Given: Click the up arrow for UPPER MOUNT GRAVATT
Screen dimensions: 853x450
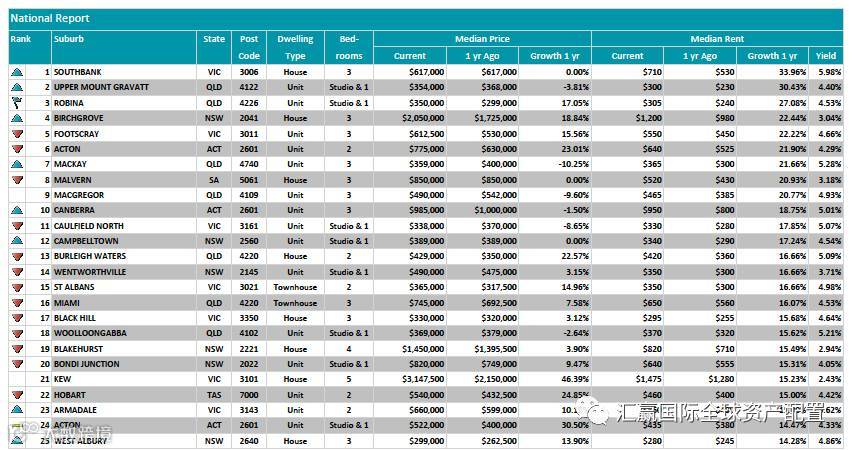Looking at the screenshot, I should [x=17, y=87].
